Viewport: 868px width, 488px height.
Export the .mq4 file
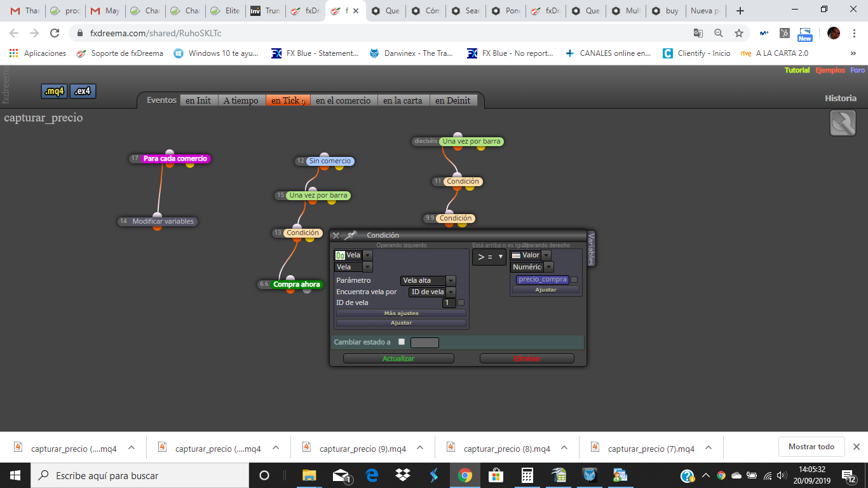click(x=54, y=91)
